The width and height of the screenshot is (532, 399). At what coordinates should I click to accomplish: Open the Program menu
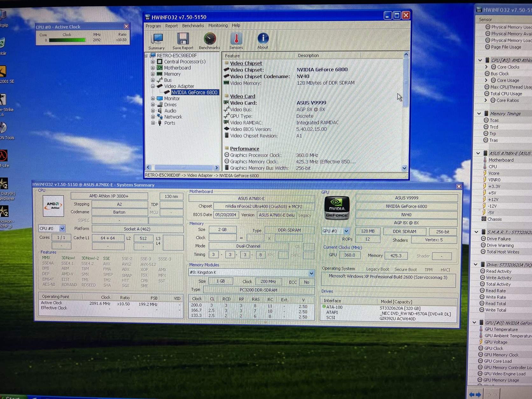click(x=153, y=26)
